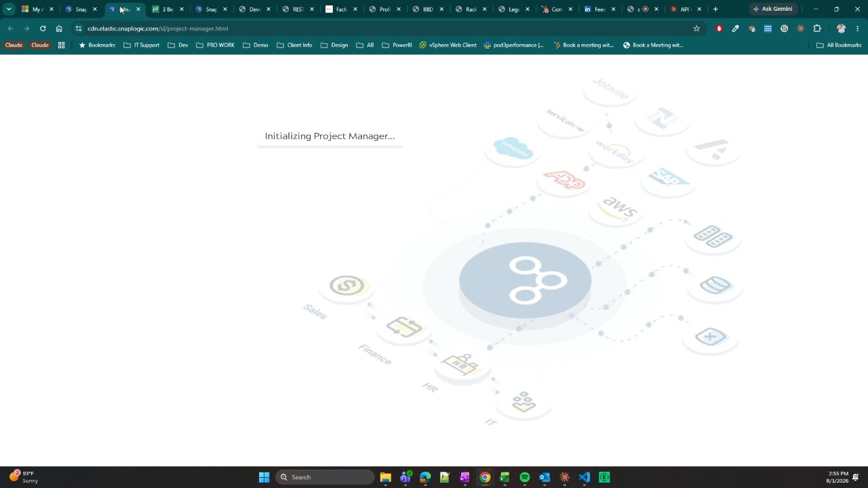The width and height of the screenshot is (868, 488).
Task: Open the vSphere Web Client bookmark
Action: point(448,45)
